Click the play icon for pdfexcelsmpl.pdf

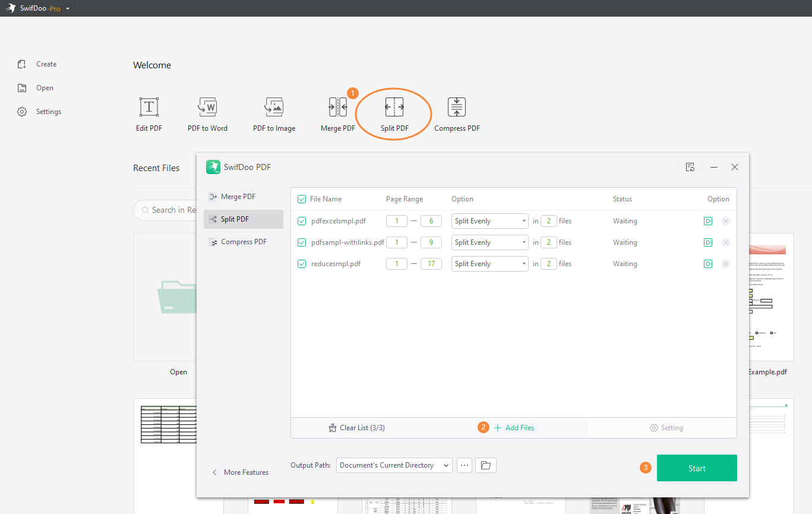(x=708, y=221)
